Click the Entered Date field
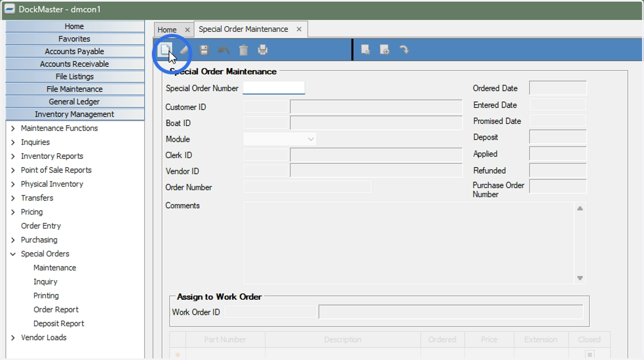Image resolution: width=644 pixels, height=360 pixels. click(x=558, y=105)
